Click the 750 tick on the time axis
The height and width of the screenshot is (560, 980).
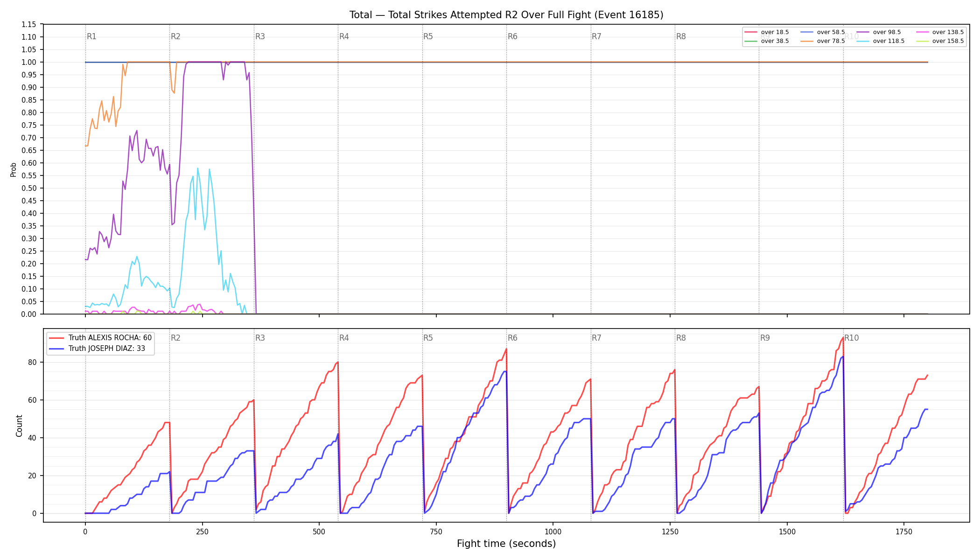436,532
